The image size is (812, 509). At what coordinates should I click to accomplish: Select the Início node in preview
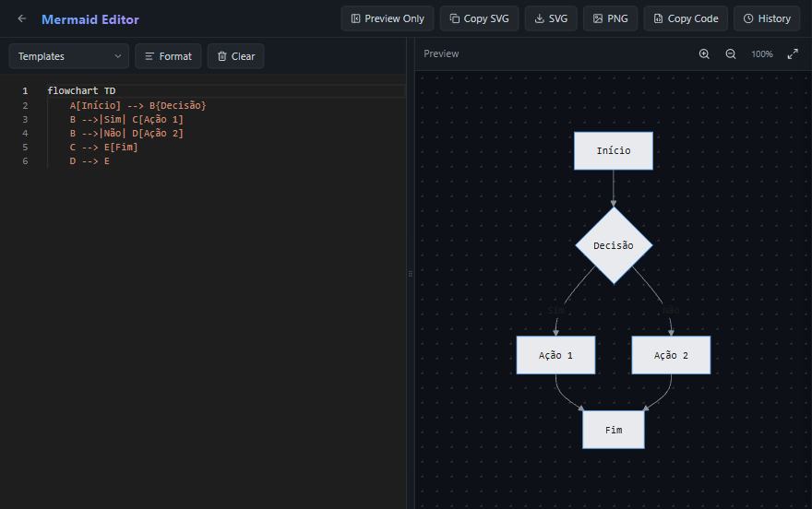point(613,150)
